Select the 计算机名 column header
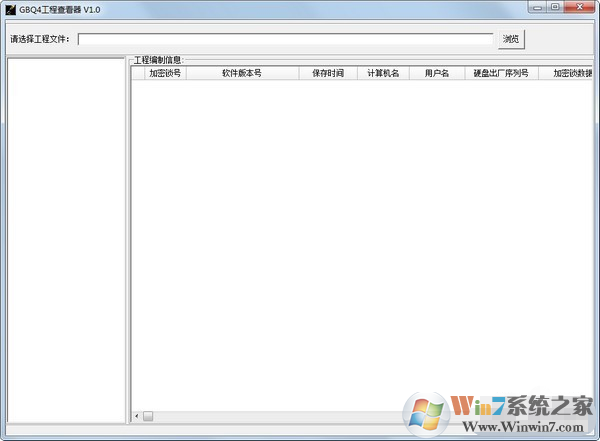Screen dimensions: 600x441 [x=383, y=73]
